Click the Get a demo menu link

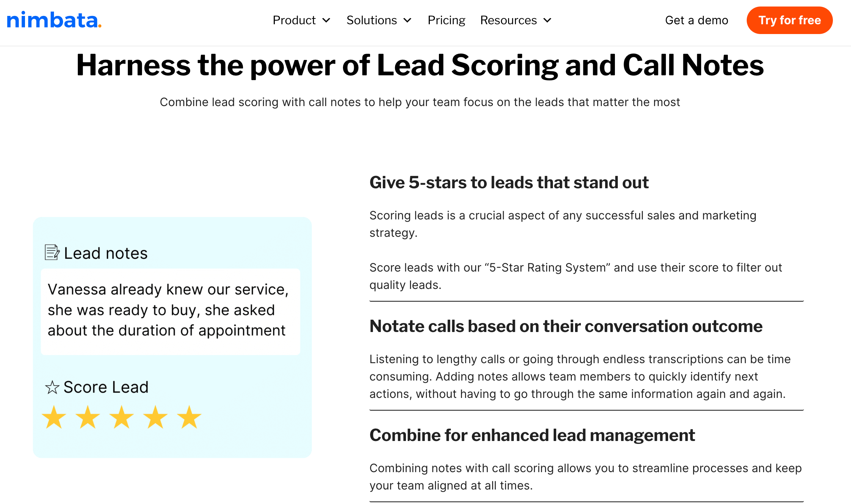click(x=696, y=20)
